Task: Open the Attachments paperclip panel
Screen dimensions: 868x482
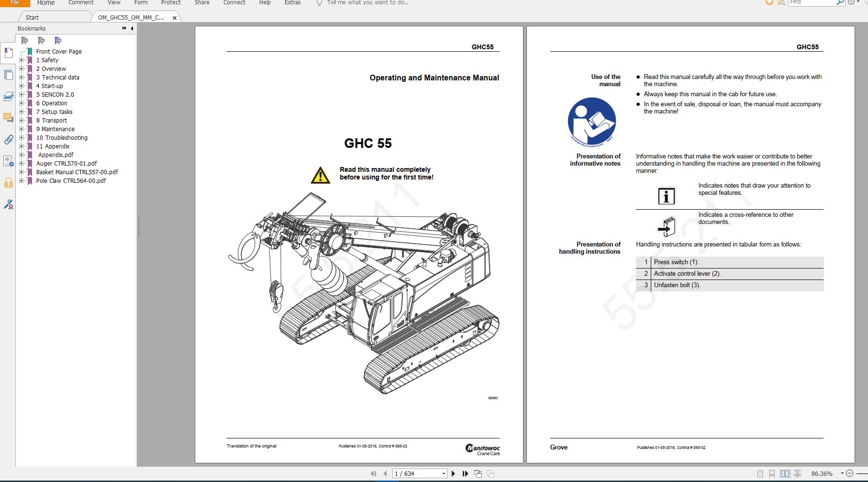Action: tap(8, 139)
